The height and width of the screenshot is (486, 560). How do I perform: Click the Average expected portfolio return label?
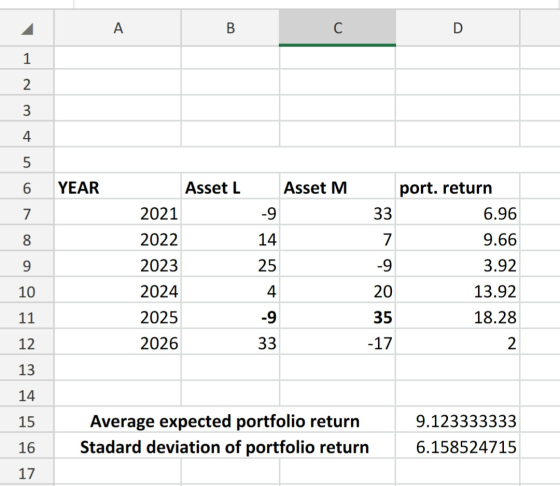pos(225,421)
